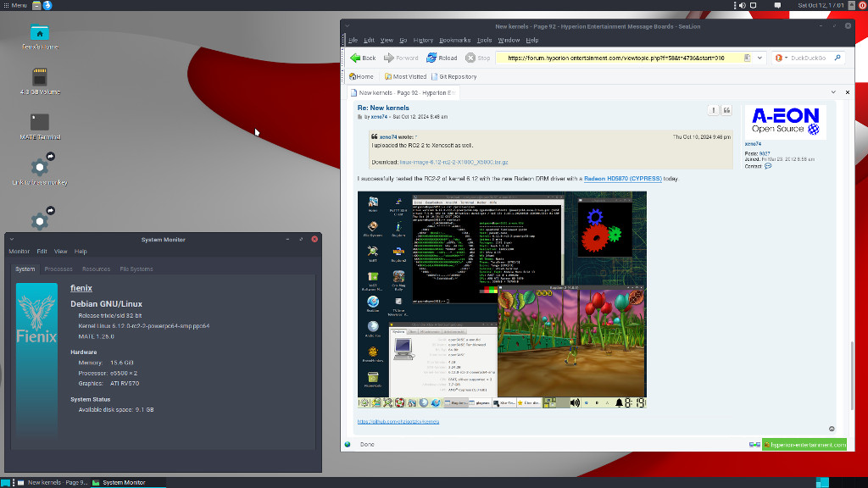Click the github kernels link below screenshot
868x488 pixels.
(398, 422)
